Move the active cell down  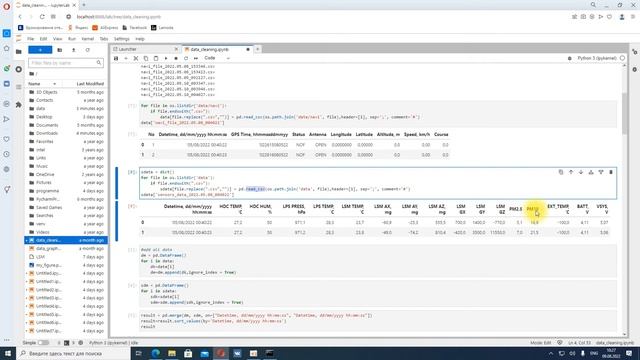[581, 172]
